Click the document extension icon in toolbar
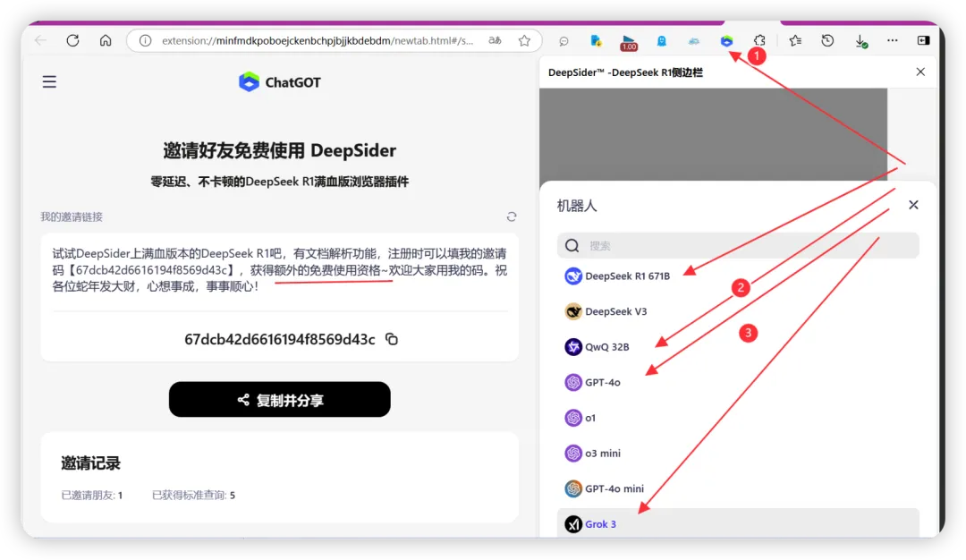The width and height of the screenshot is (966, 560). click(596, 40)
